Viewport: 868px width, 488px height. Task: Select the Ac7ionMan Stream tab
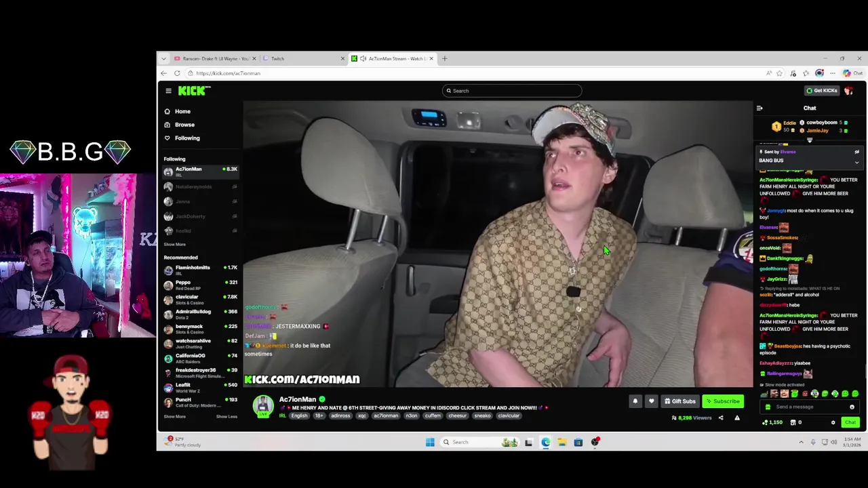pos(393,58)
